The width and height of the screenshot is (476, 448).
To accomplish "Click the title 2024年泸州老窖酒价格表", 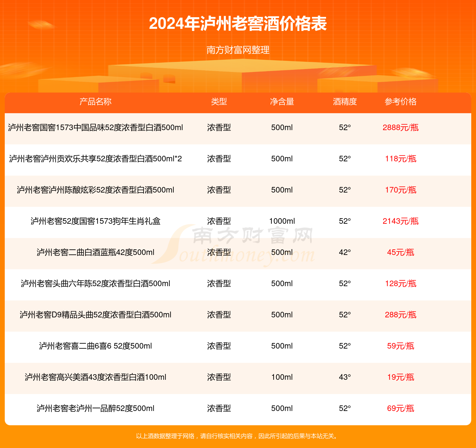I will (238, 24).
